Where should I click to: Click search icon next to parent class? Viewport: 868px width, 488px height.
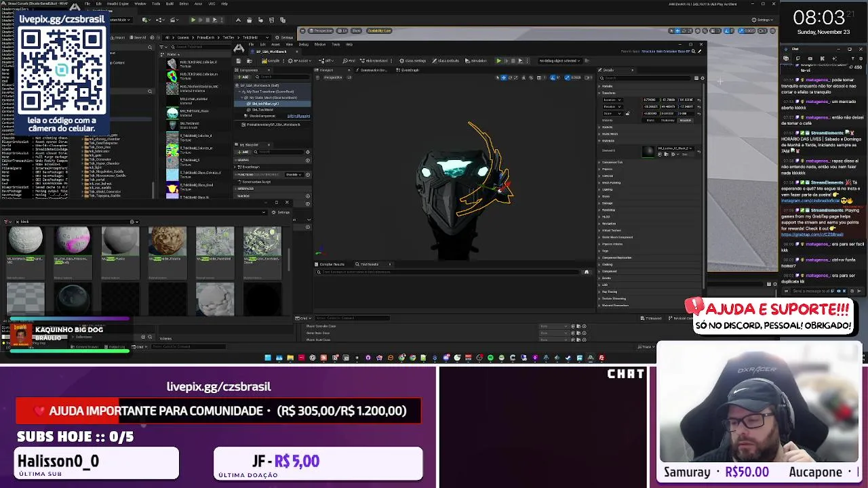tap(693, 52)
